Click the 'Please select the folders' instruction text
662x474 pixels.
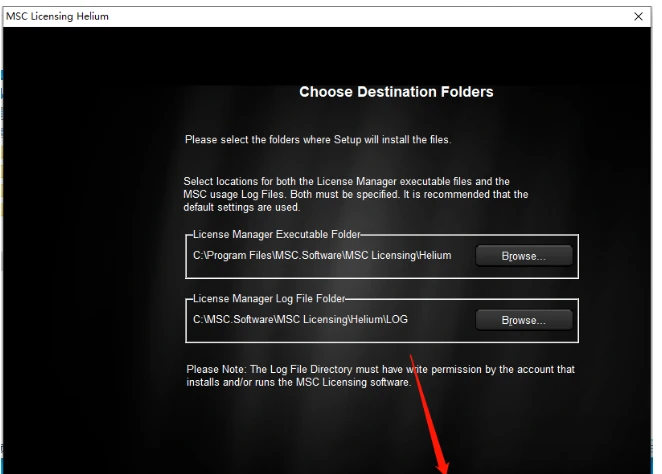pos(318,140)
